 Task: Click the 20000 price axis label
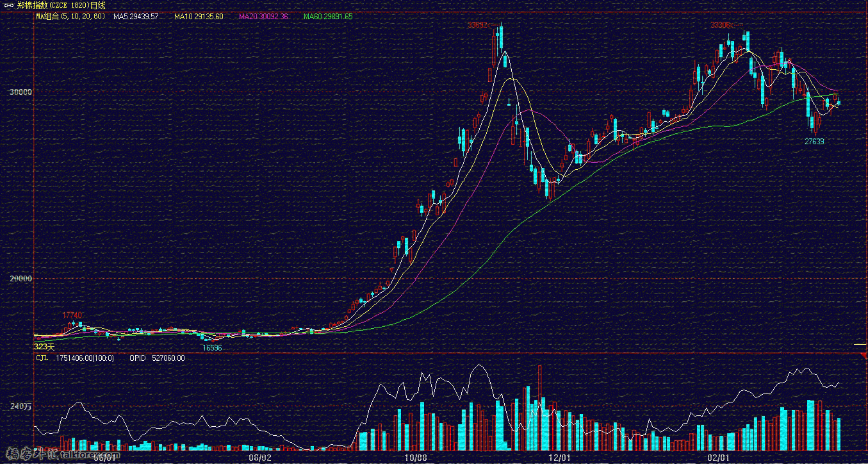22,279
